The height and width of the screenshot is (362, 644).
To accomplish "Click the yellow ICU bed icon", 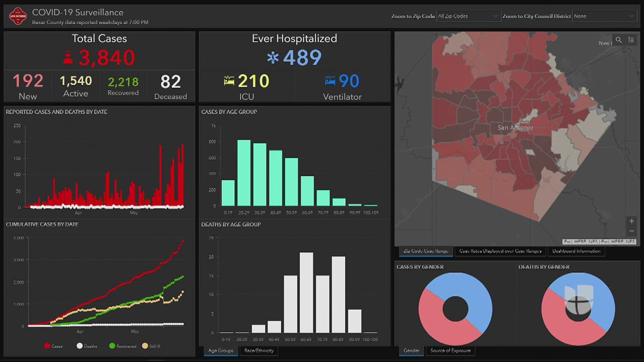I will click(x=229, y=80).
